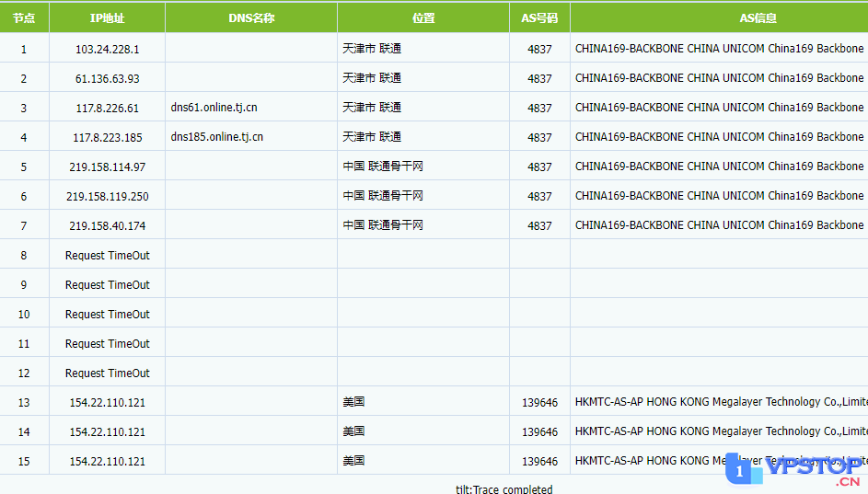Click AS number 139646 in node 15 row
Viewport: 868px width, 494px height.
tap(539, 461)
